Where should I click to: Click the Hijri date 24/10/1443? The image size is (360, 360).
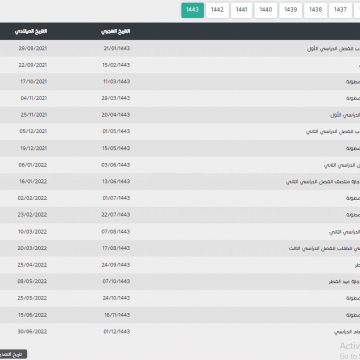pyautogui.click(x=116, y=298)
